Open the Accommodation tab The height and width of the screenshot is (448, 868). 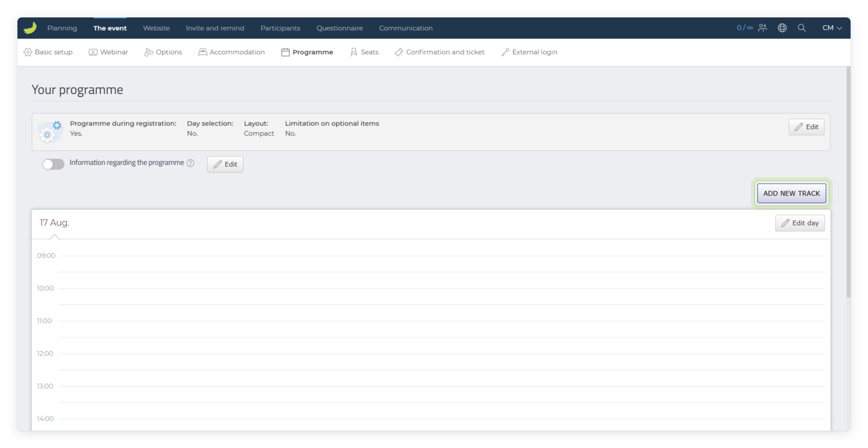(231, 52)
